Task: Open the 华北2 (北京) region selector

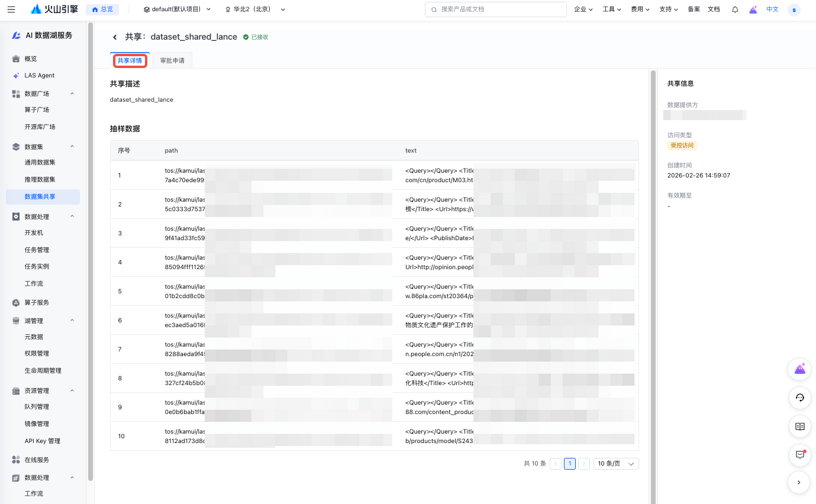Action: tap(255, 9)
